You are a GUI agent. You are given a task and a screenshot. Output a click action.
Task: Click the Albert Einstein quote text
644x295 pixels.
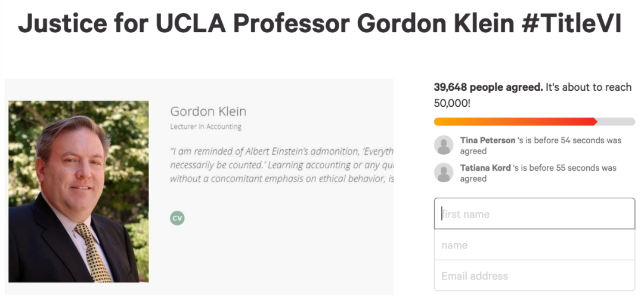click(x=281, y=164)
